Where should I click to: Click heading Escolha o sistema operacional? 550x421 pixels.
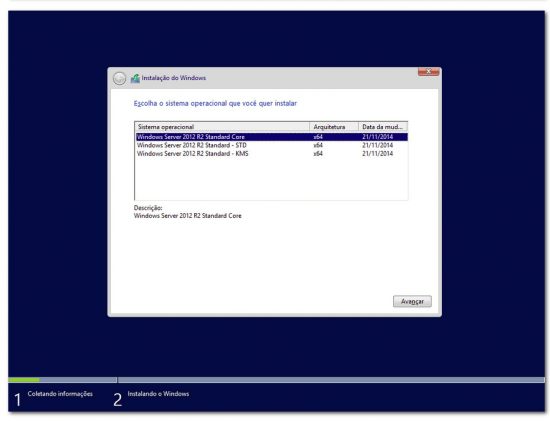pos(215,103)
